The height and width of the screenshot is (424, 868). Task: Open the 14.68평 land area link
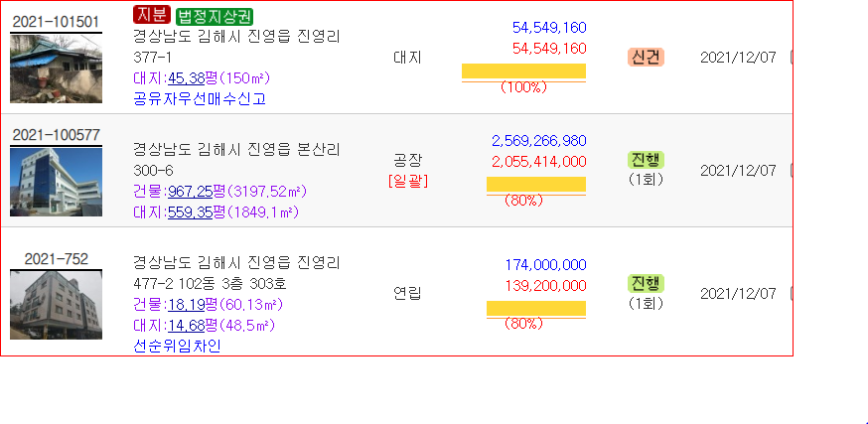[186, 326]
